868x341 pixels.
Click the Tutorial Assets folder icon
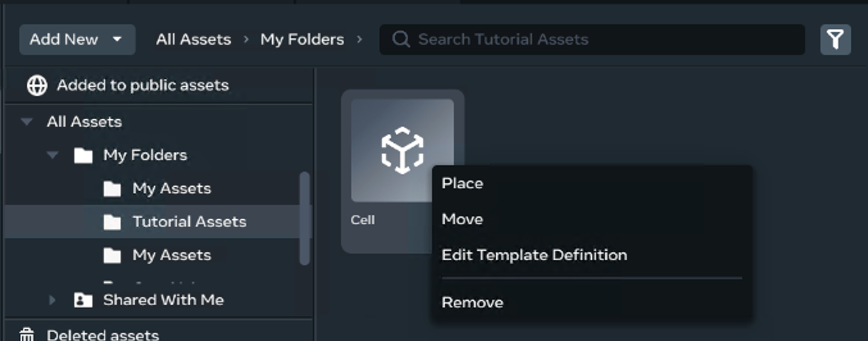112,222
